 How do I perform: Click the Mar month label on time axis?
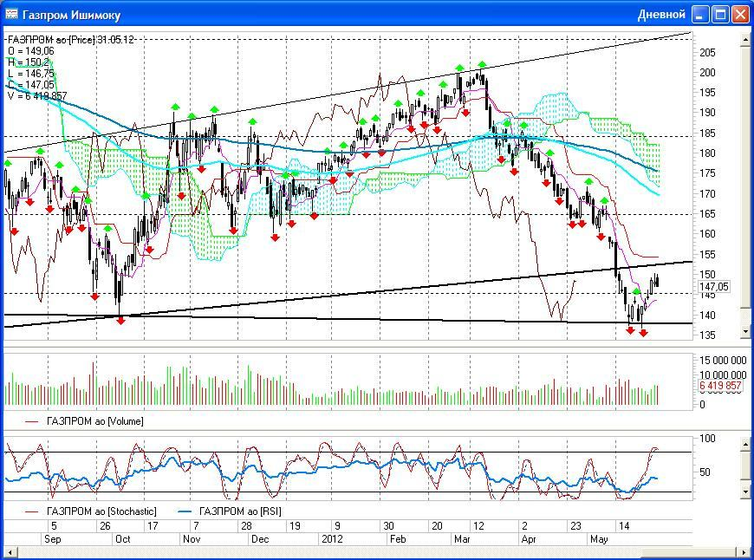point(462,539)
